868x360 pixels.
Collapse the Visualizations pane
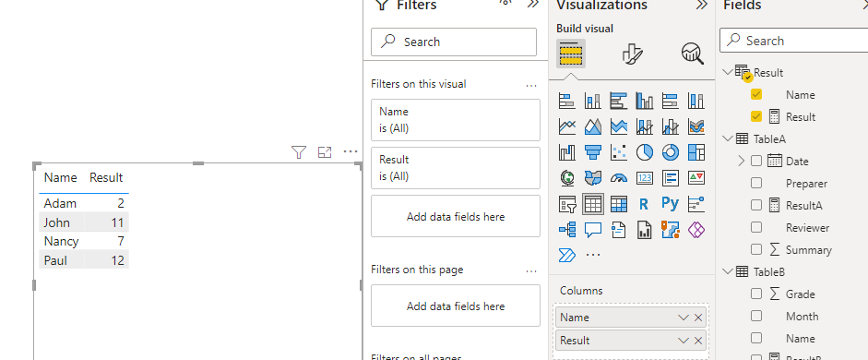click(x=702, y=5)
